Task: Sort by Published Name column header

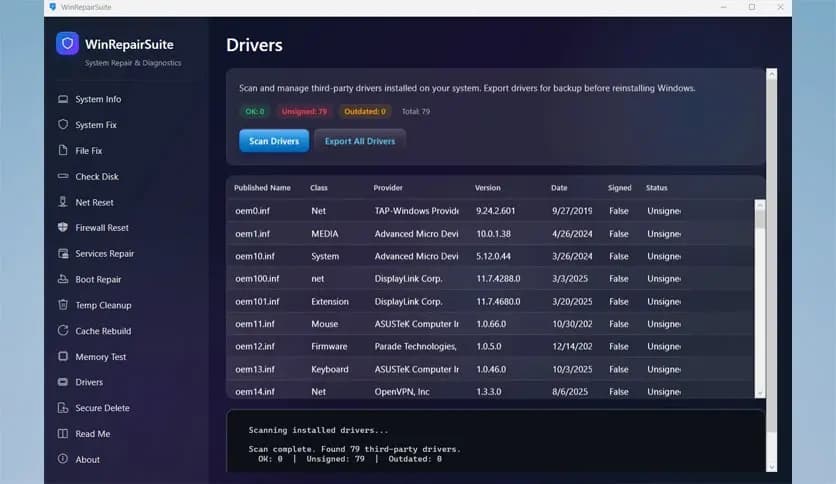Action: (x=262, y=188)
